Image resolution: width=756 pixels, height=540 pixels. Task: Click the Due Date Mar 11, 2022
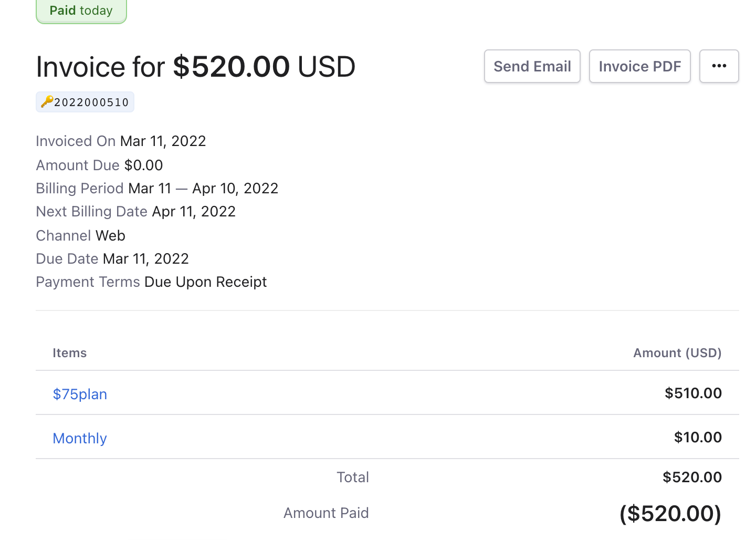click(145, 258)
